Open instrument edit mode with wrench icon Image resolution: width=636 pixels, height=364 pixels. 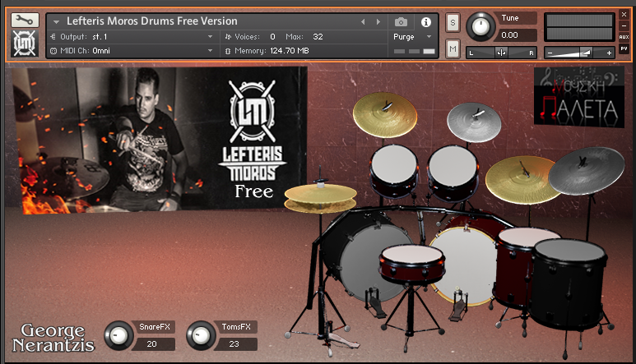point(25,20)
